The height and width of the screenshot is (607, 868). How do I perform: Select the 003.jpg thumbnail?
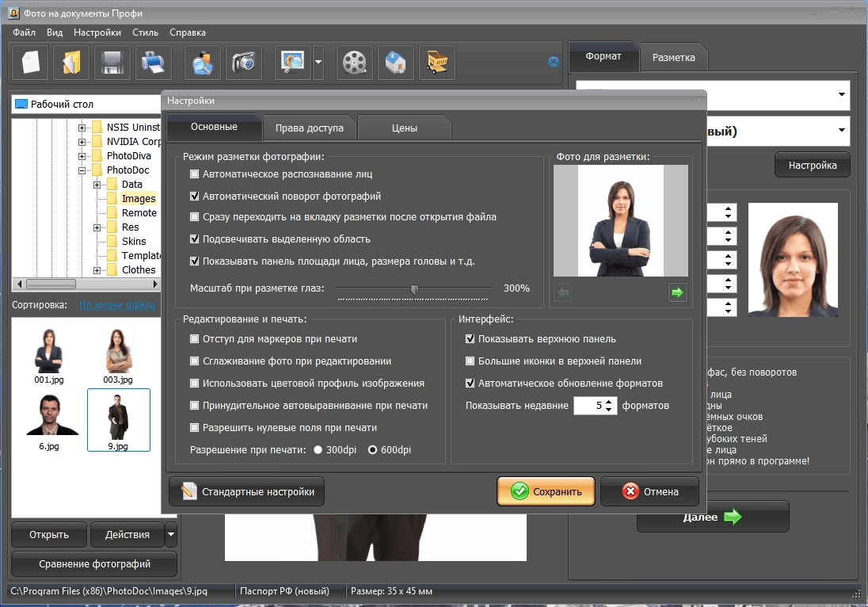pyautogui.click(x=118, y=356)
